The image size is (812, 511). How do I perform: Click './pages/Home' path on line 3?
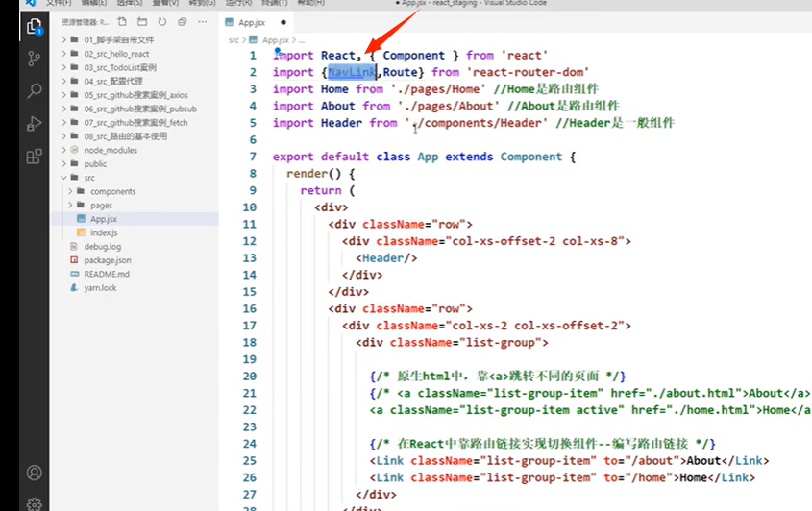(x=438, y=89)
